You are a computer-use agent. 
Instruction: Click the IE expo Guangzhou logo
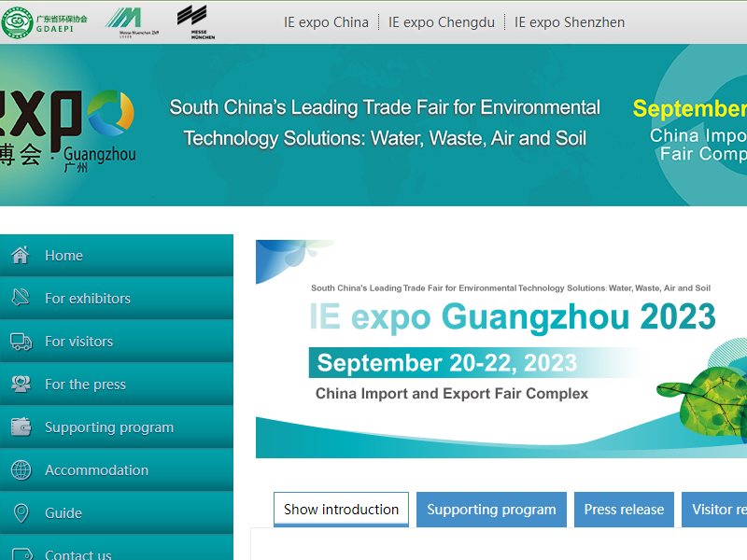pos(68,130)
